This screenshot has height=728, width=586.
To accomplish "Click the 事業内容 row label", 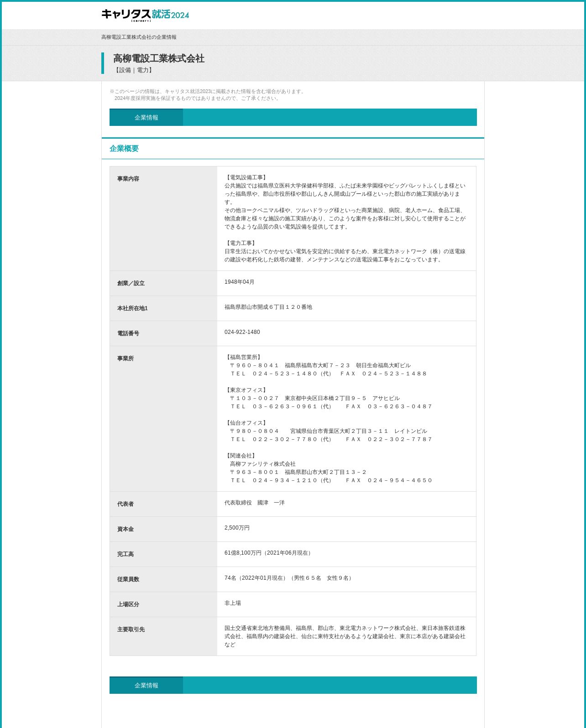I will point(128,179).
